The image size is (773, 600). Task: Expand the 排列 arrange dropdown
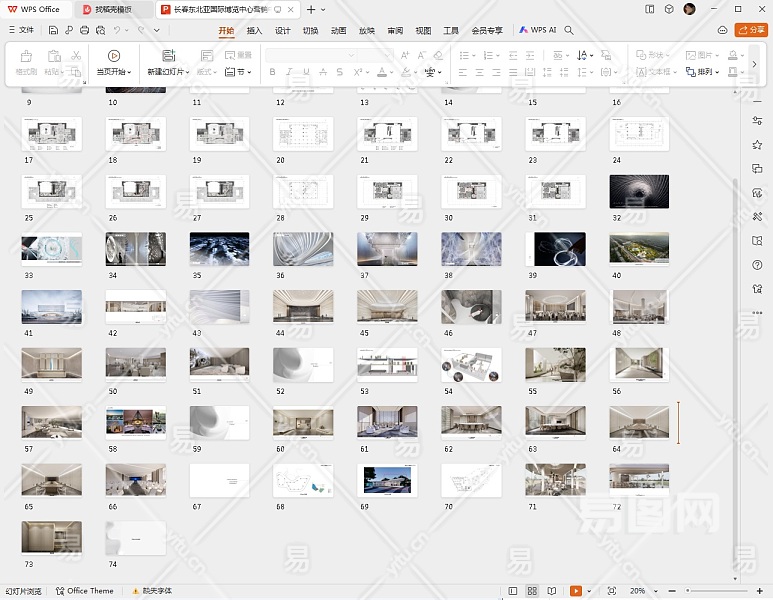pos(708,72)
